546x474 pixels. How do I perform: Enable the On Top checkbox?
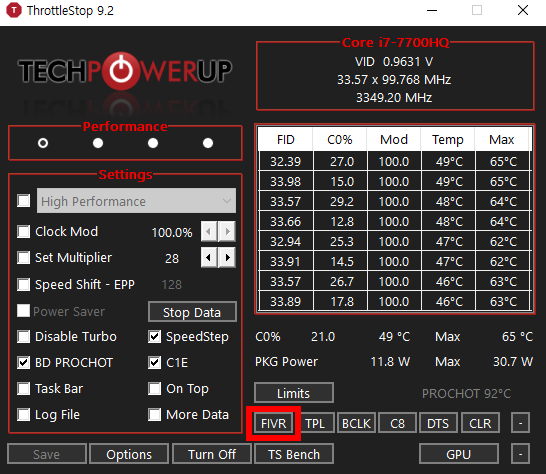tap(154, 388)
